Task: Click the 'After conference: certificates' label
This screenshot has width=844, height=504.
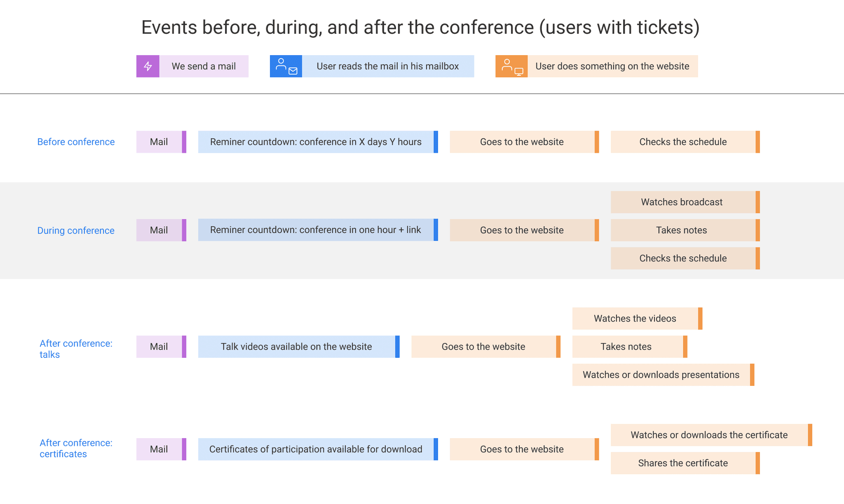Action: [x=76, y=448]
